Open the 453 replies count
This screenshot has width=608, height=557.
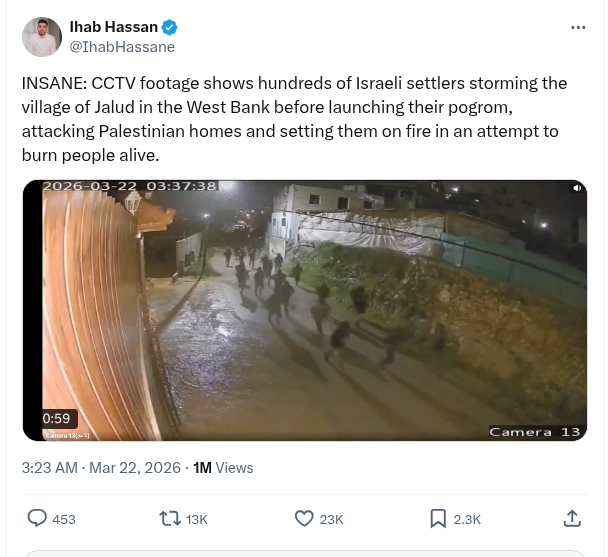coord(64,519)
